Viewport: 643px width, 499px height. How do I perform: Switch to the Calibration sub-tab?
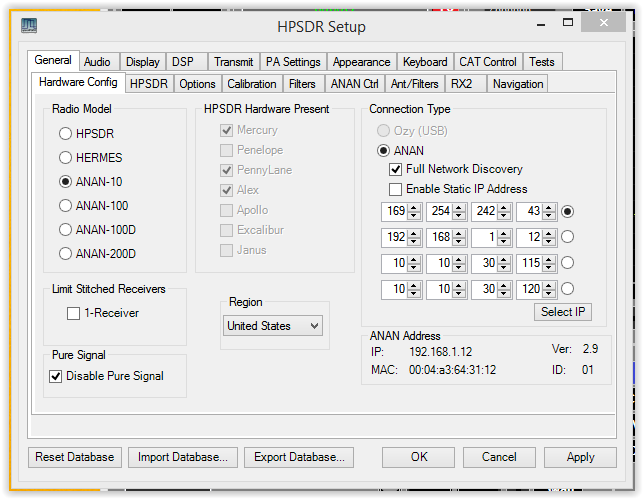[252, 84]
